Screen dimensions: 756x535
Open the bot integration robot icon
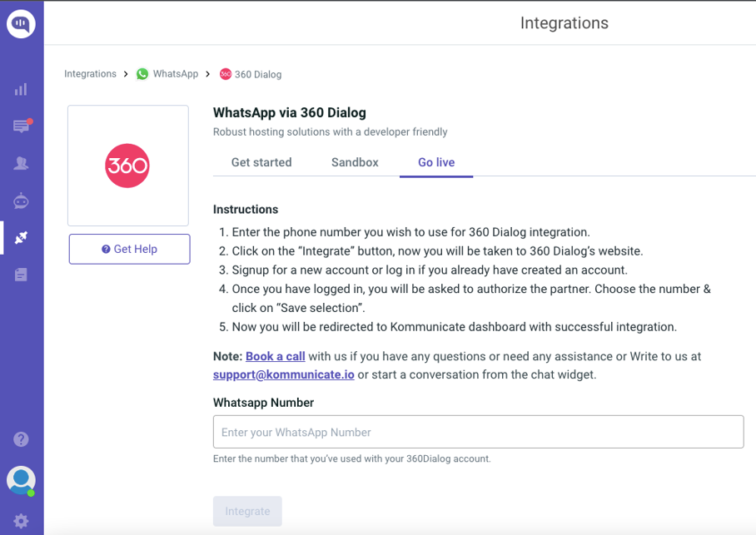[x=21, y=201]
